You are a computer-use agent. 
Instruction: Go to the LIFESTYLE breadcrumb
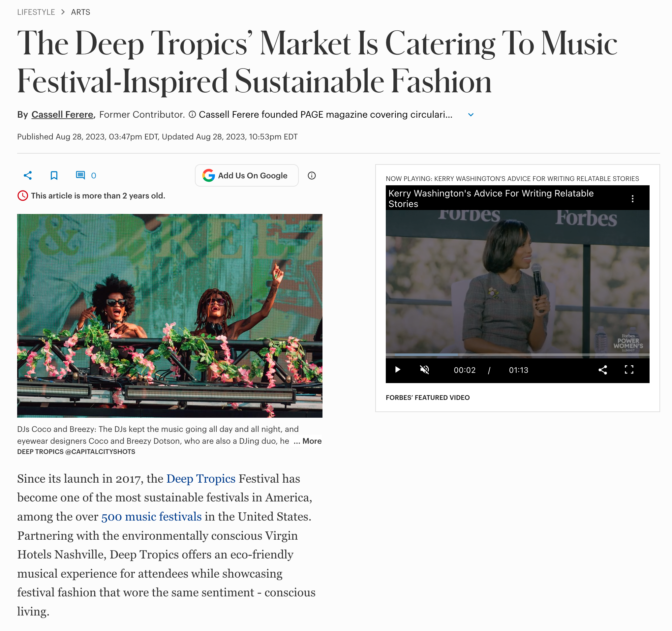click(36, 12)
